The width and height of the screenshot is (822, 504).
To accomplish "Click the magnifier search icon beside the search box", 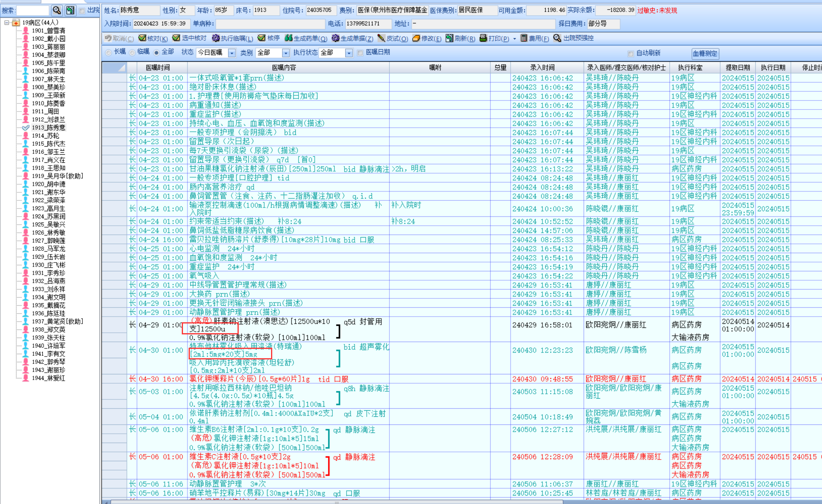I will tap(57, 10).
